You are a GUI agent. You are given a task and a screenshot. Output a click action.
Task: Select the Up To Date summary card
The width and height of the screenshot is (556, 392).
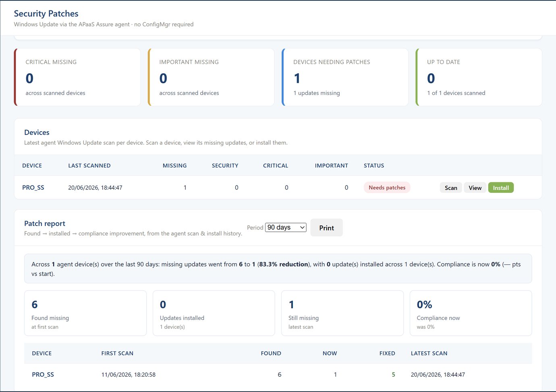pos(479,77)
